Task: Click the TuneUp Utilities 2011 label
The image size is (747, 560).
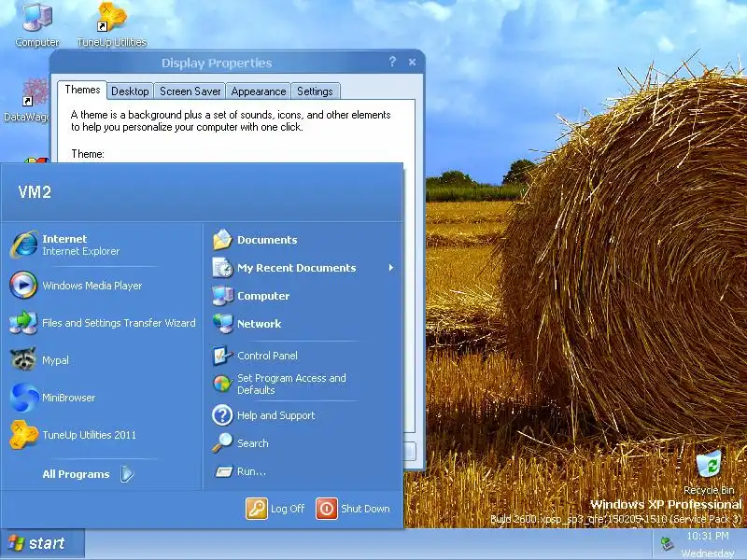Action: coord(89,435)
